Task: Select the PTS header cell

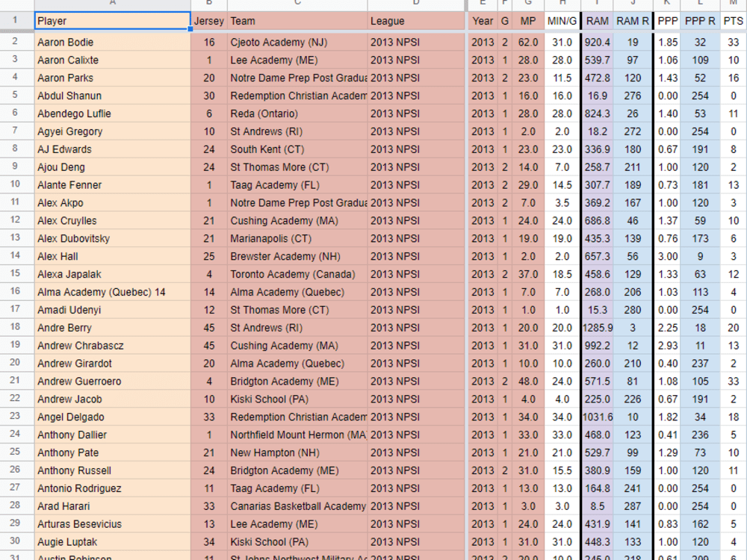Action: click(x=734, y=21)
